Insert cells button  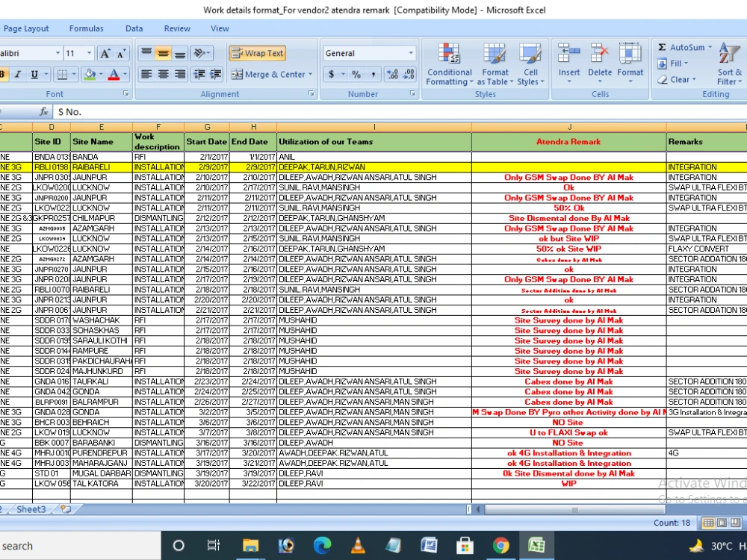coord(568,63)
